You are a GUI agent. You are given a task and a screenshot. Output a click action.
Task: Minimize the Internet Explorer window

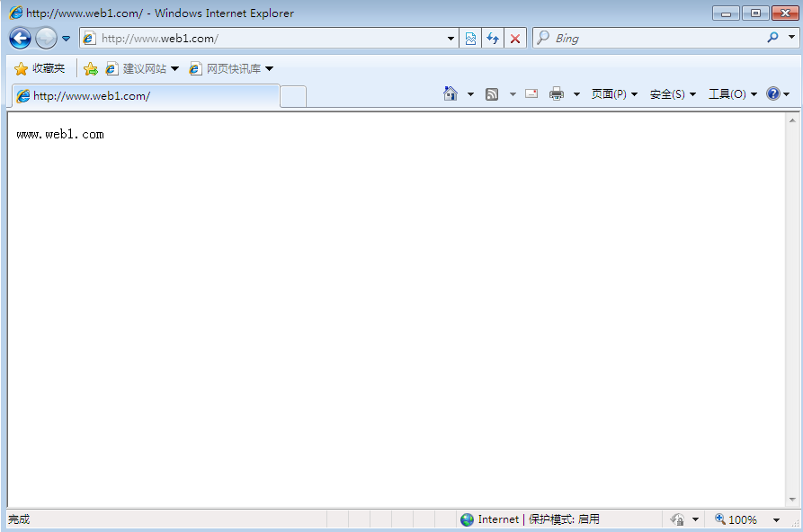pos(726,13)
